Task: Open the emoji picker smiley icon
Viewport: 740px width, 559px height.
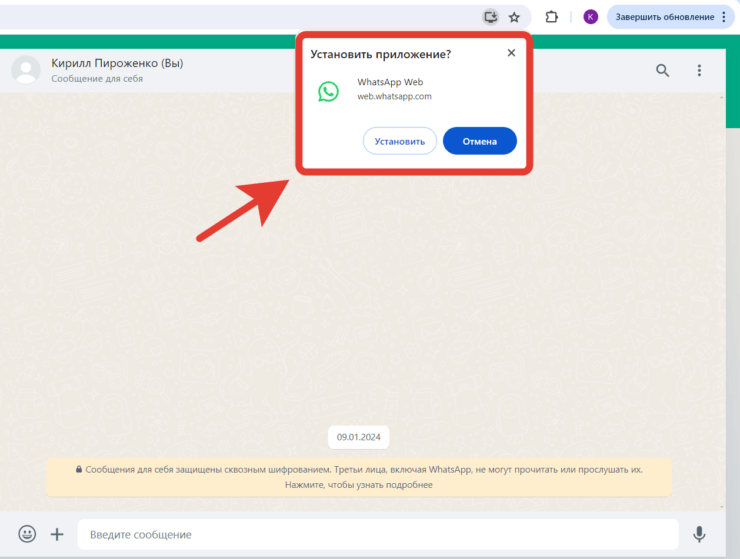Action: tap(28, 534)
